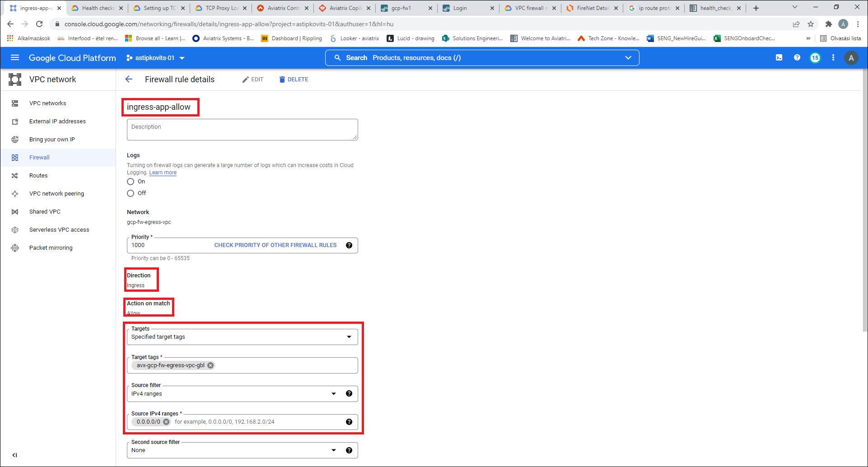
Task: Open Routes in the VPC network sidebar
Action: (x=38, y=176)
